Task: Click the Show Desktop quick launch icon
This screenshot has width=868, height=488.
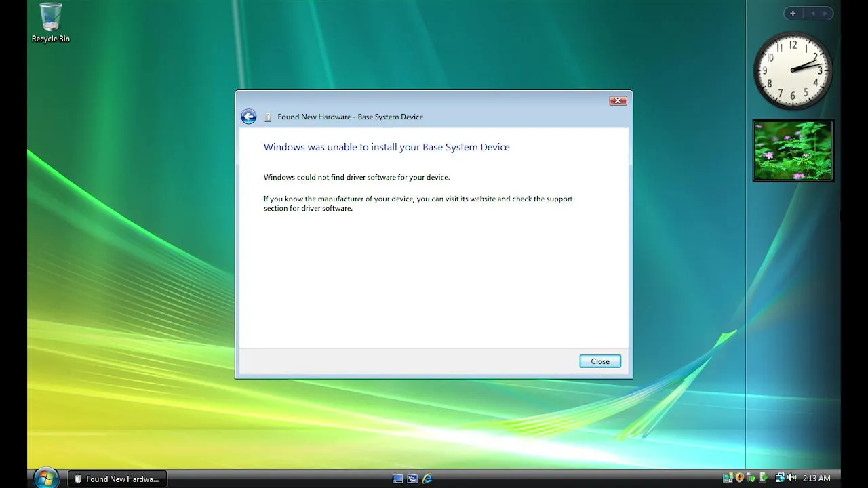Action: (x=398, y=479)
